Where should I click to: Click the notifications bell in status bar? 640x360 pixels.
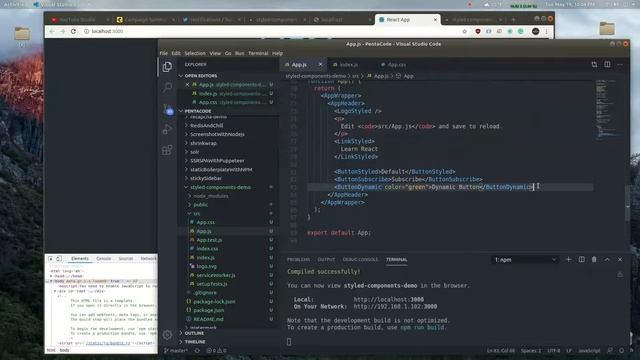(x=622, y=351)
